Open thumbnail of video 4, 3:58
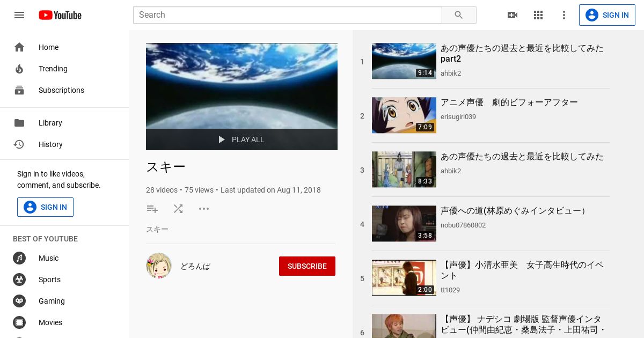The image size is (644, 338). [404, 224]
